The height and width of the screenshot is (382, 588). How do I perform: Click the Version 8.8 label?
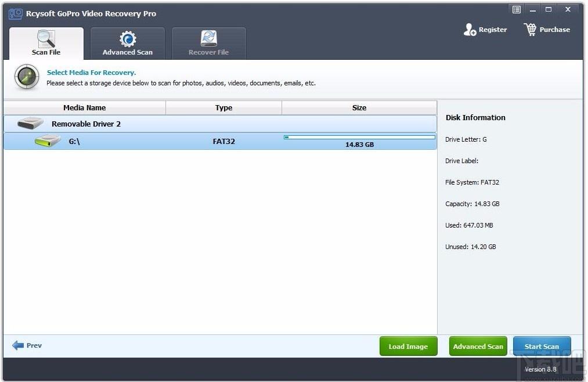[x=540, y=369]
